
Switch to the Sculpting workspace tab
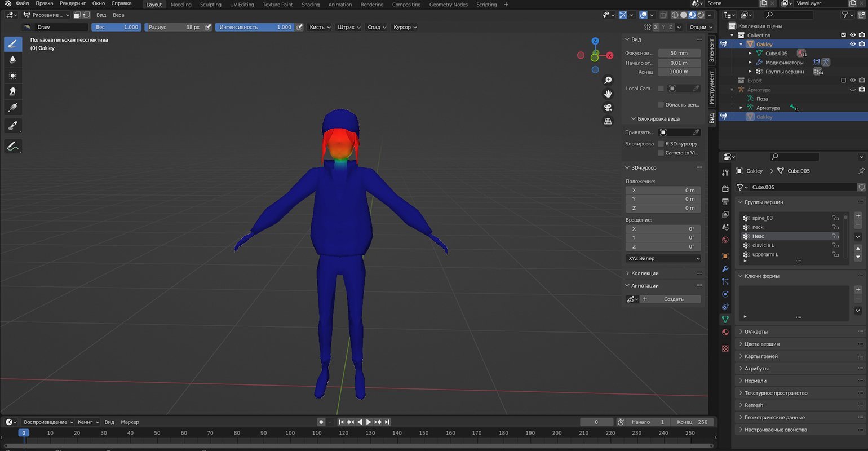click(x=211, y=5)
